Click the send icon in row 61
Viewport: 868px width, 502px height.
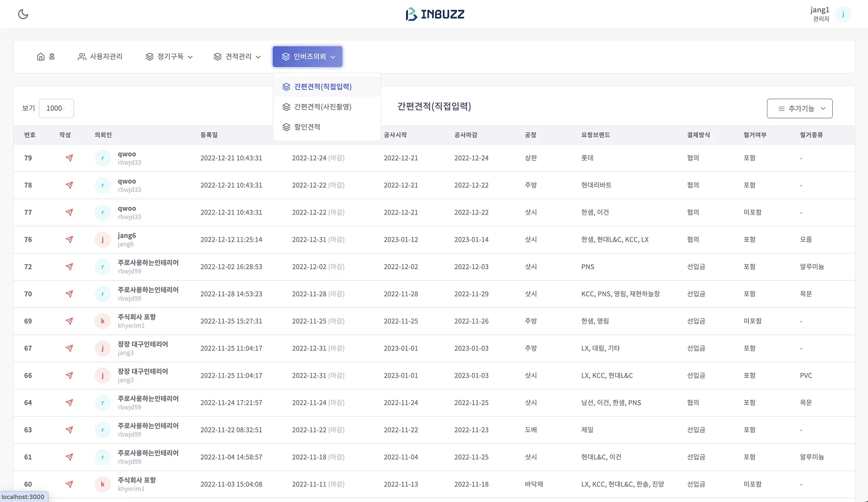(70, 457)
